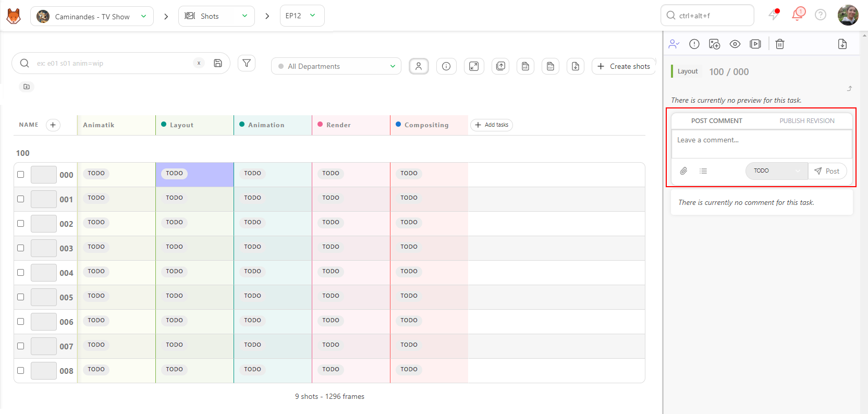Open the All Departments dropdown
Image resolution: width=868 pixels, height=414 pixels.
(336, 66)
